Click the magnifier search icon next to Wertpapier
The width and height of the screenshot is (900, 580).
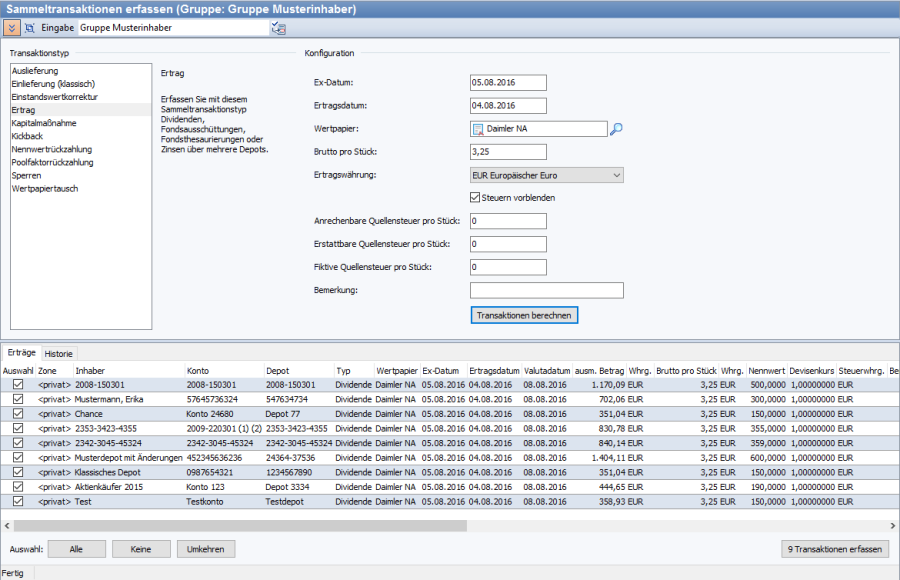[617, 129]
